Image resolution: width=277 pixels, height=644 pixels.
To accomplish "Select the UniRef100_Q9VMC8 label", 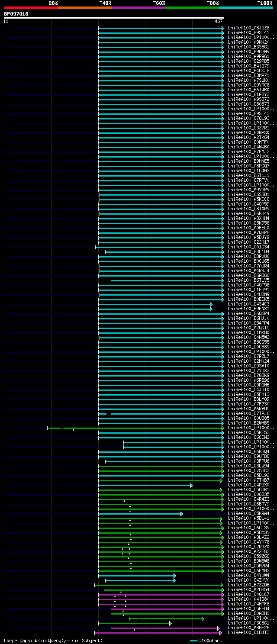I will (x=248, y=85).
